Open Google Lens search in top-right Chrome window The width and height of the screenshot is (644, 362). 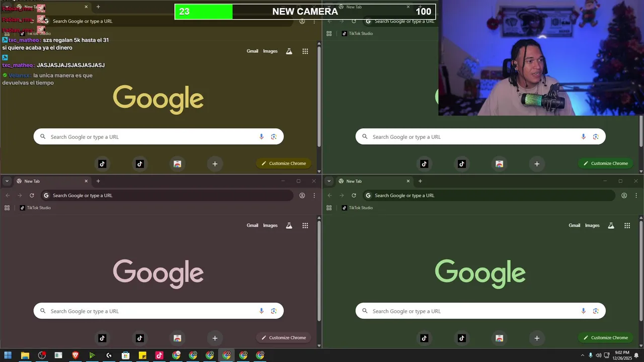pyautogui.click(x=596, y=137)
